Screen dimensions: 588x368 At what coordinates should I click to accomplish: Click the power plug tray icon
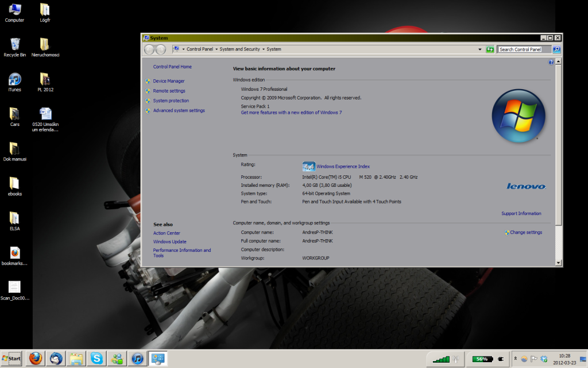(501, 359)
